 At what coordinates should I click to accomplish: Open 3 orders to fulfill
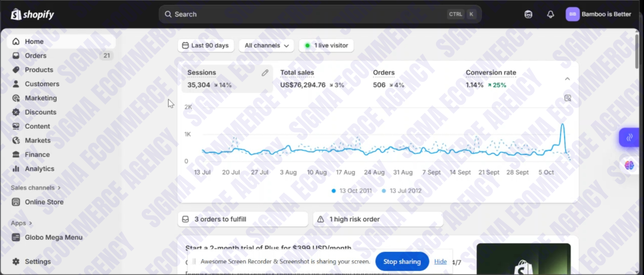243,219
